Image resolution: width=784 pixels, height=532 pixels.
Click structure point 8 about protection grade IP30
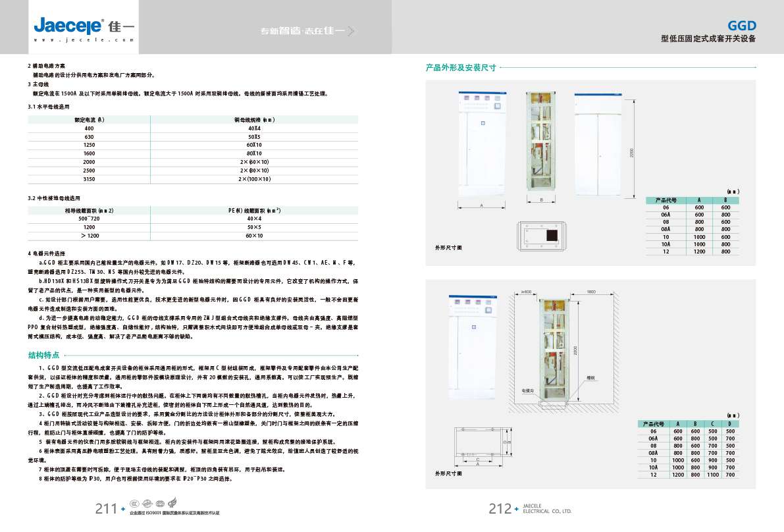[136, 479]
